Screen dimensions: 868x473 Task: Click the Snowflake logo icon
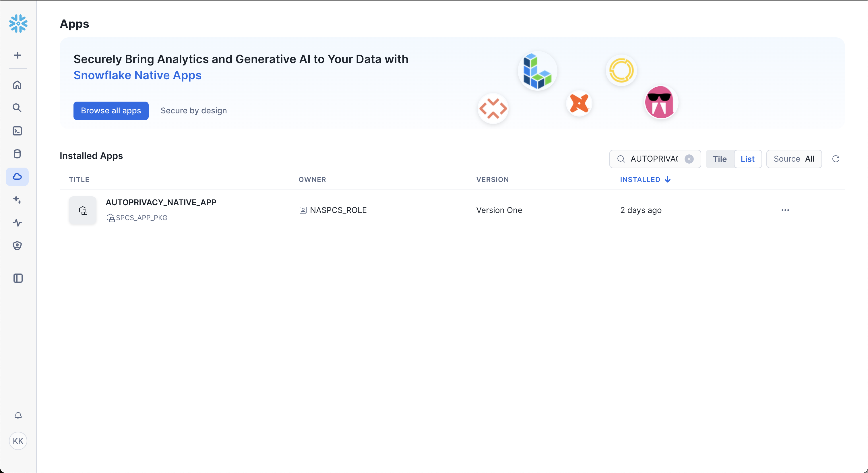click(x=18, y=23)
